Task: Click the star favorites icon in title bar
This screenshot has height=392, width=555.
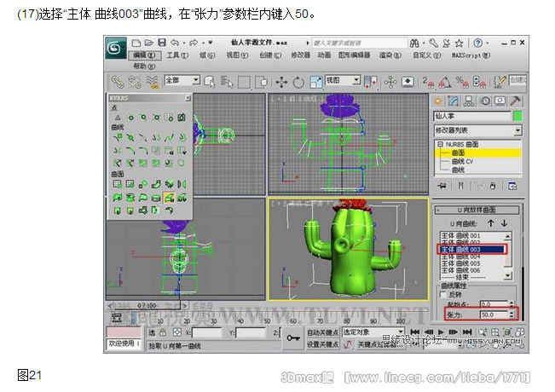Action: click(459, 43)
